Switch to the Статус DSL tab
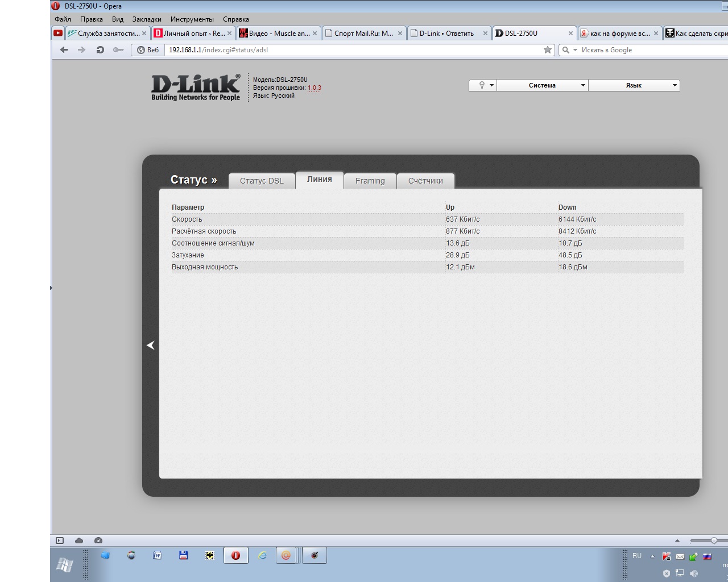 (262, 181)
